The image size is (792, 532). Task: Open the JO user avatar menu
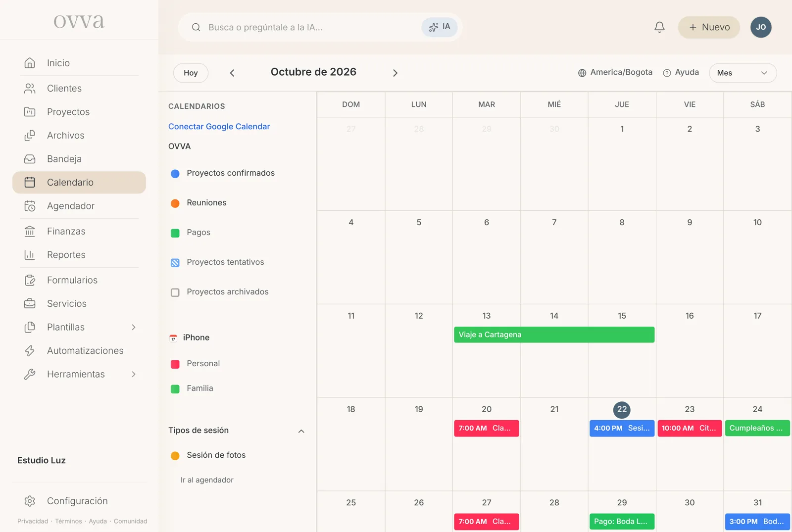(x=761, y=27)
